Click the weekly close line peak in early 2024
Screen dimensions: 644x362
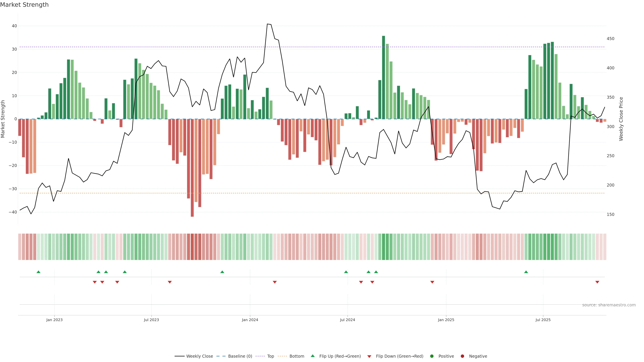(x=267, y=24)
